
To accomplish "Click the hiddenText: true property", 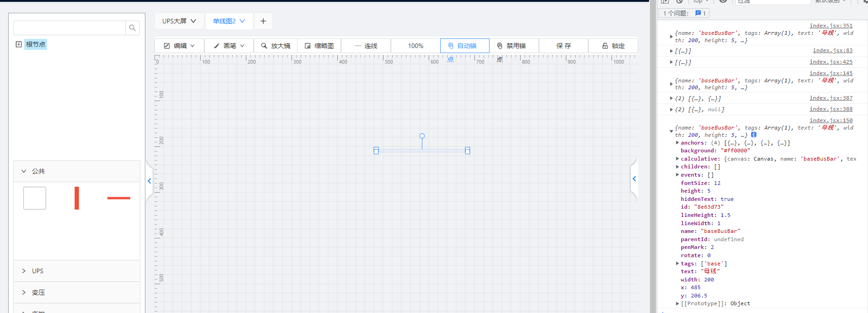I will pos(707,199).
